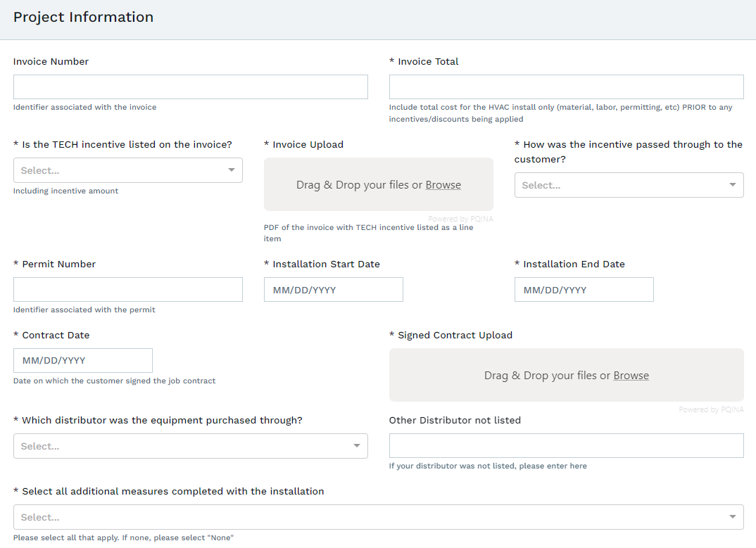Click arrow on distributor select box

(x=357, y=446)
